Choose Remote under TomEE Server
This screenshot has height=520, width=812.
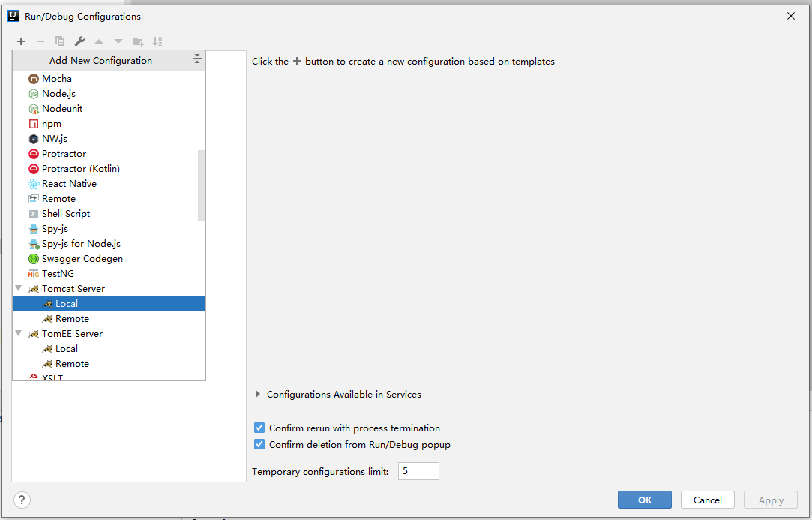tap(109, 364)
